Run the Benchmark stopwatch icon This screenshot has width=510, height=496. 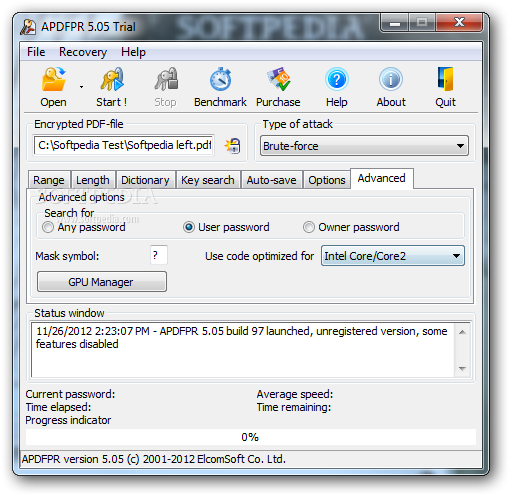click(220, 79)
